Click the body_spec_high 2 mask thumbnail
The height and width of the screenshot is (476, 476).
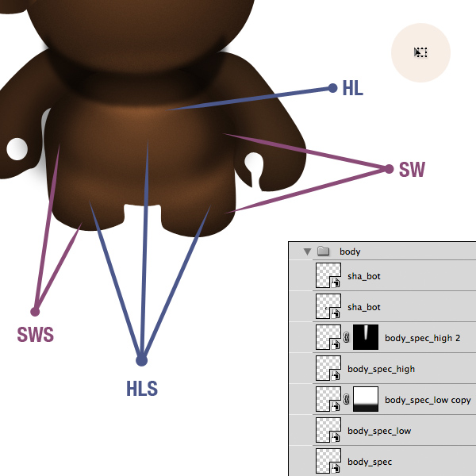tap(366, 337)
